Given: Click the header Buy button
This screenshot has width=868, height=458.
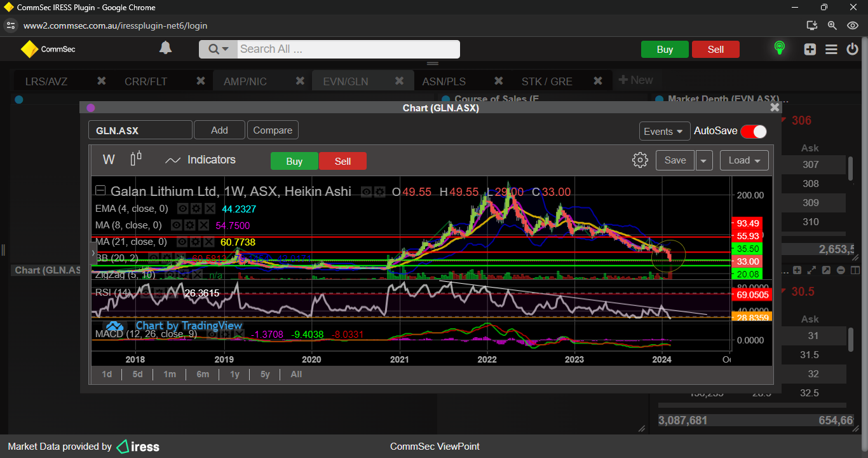Looking at the screenshot, I should [665, 50].
